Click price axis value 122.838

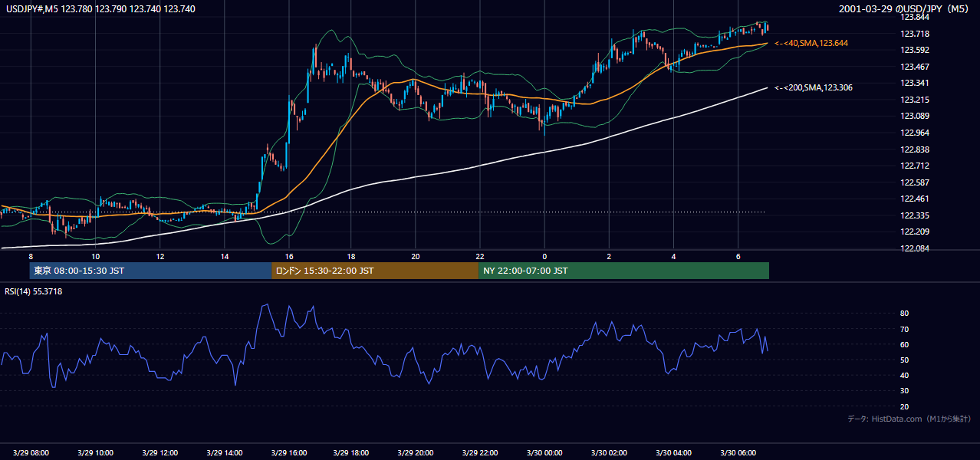(916, 149)
